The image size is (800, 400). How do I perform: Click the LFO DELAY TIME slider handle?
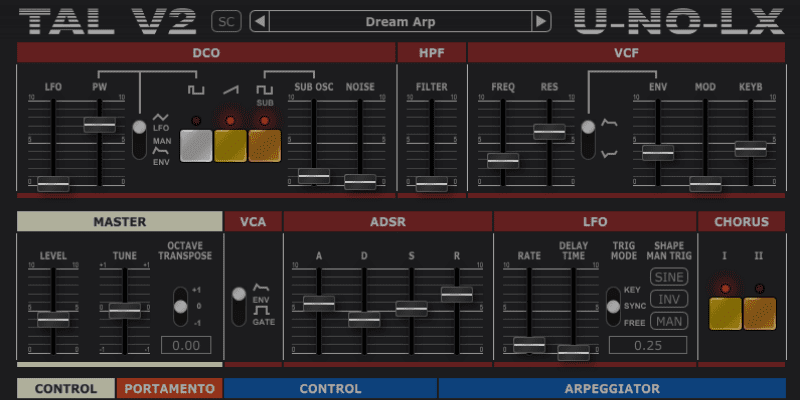573,353
